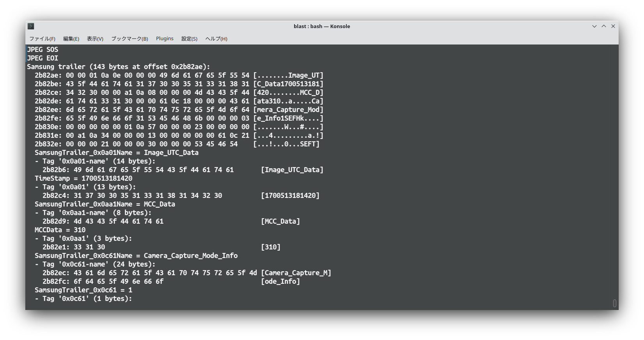Click the 'JPEG SOS' output line
Screen dimensions: 644x340
tap(43, 50)
